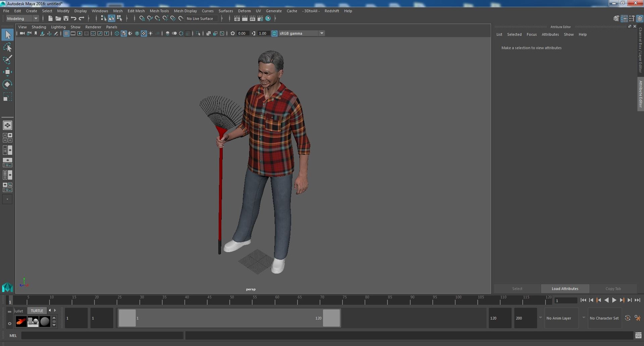This screenshot has height=346, width=644.
Task: Toggle textured display checker icon
Action: 144,33
